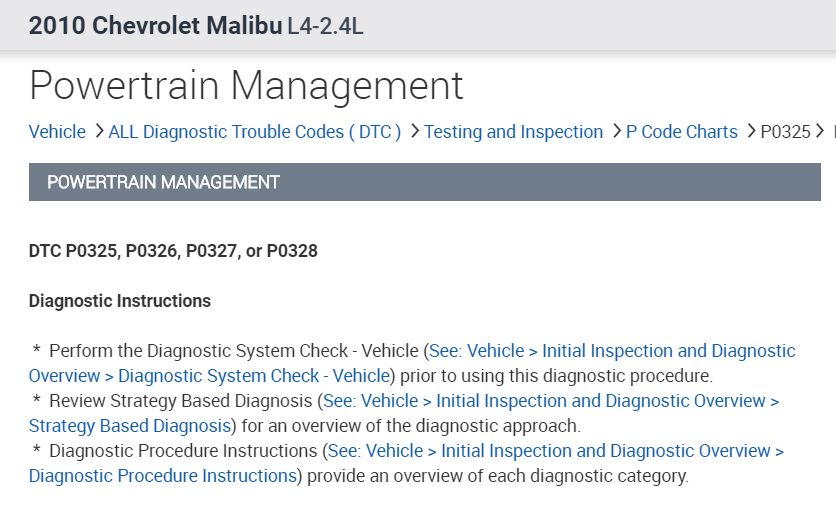The image size is (836, 509).
Task: Click the 2010 Chevrolet Malibu vehicle title
Action: point(155,26)
